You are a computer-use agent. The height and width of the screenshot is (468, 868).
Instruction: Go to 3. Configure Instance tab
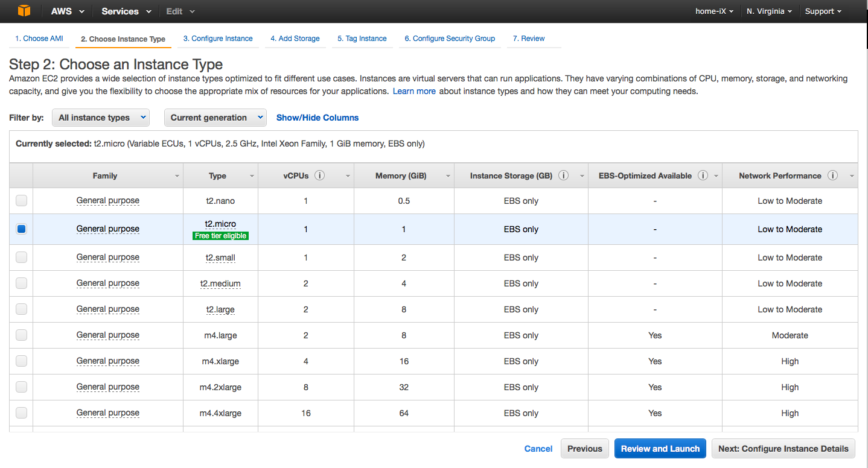tap(218, 39)
